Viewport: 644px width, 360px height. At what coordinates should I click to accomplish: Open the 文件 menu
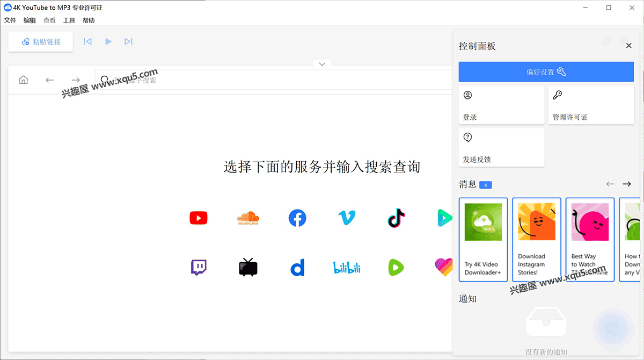click(x=10, y=20)
